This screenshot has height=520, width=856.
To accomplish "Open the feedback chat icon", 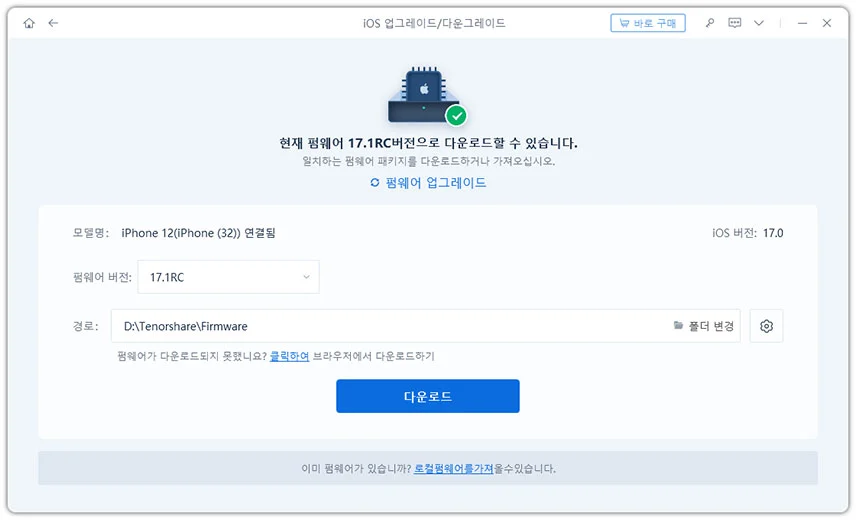I will (x=735, y=23).
